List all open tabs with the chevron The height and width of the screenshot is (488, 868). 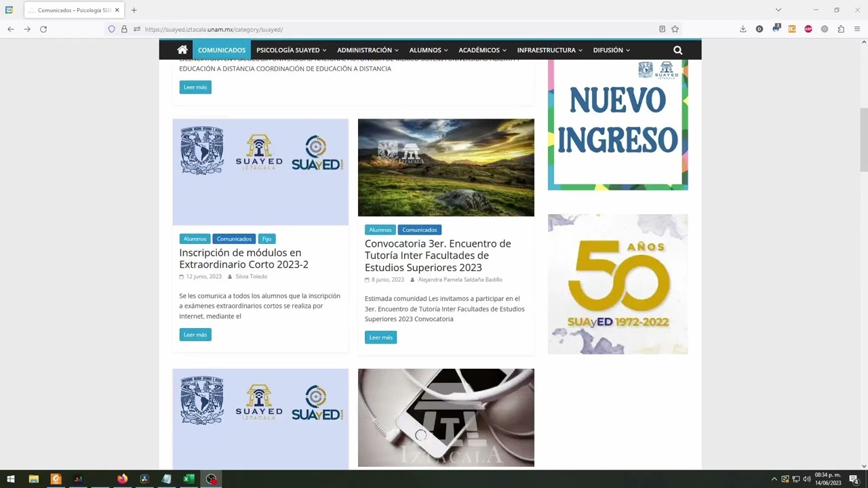click(778, 10)
